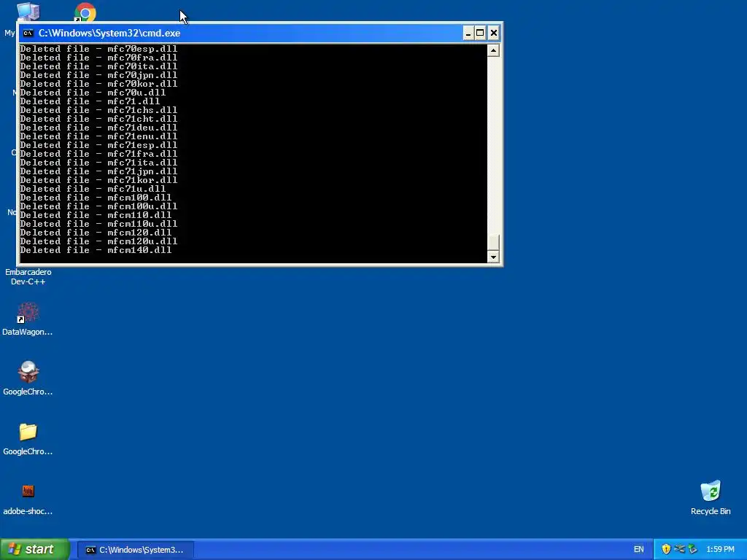Image resolution: width=747 pixels, height=560 pixels.
Task: Open the DataWagon desktop shortcut
Action: [28, 312]
